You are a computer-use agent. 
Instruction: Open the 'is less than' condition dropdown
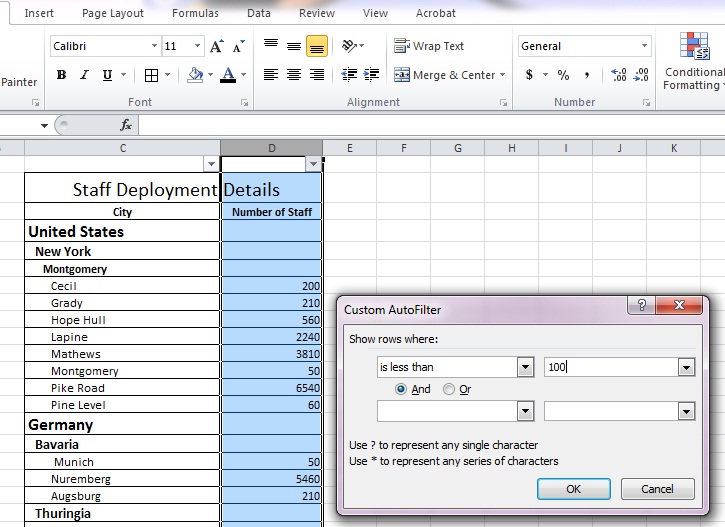pyautogui.click(x=525, y=368)
